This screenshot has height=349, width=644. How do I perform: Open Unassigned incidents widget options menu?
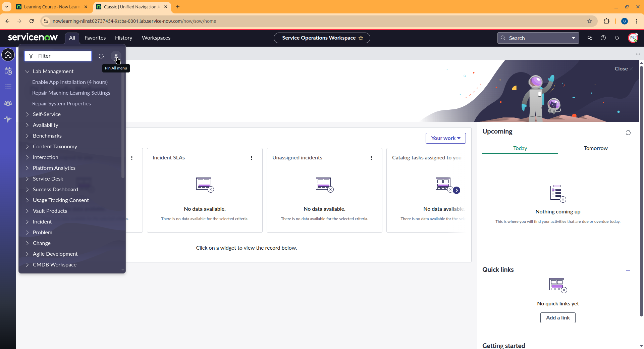click(x=371, y=158)
